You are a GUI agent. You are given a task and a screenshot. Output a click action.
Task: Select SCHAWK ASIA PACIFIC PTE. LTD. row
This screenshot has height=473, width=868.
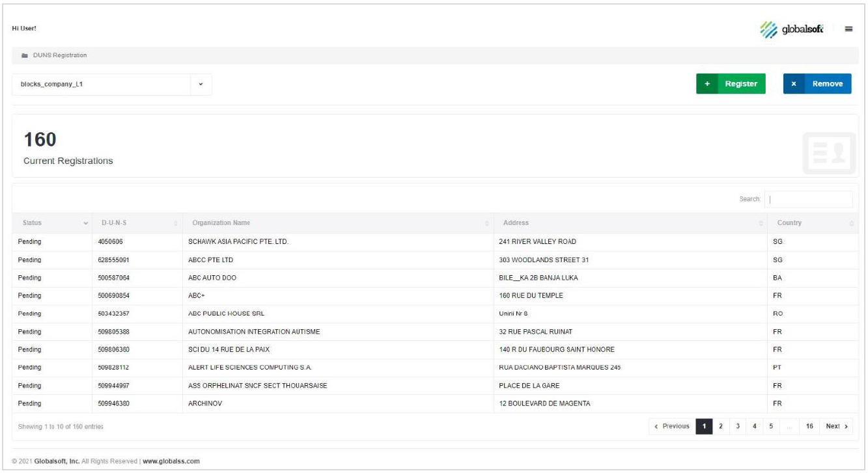[x=435, y=242]
